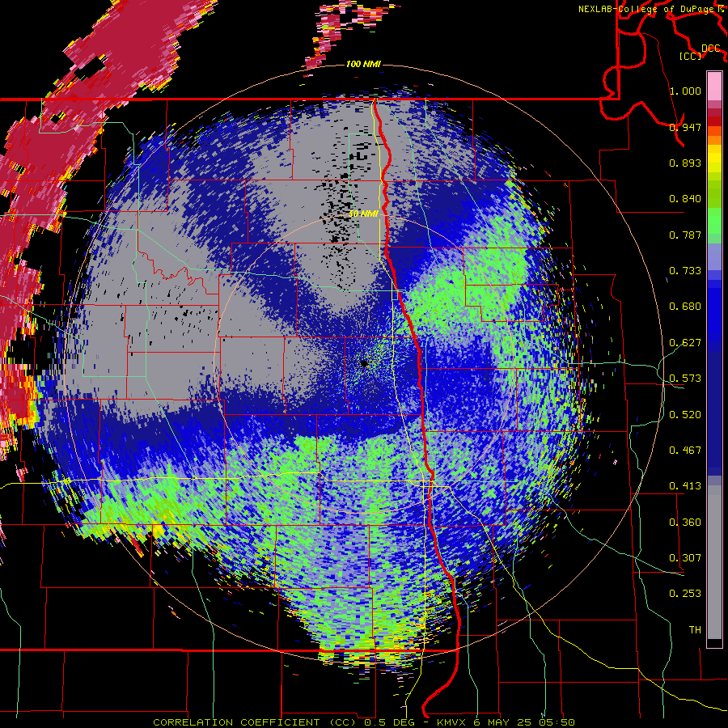Click the DCC label above the color bar
Screen dimensions: 728x728
point(711,49)
